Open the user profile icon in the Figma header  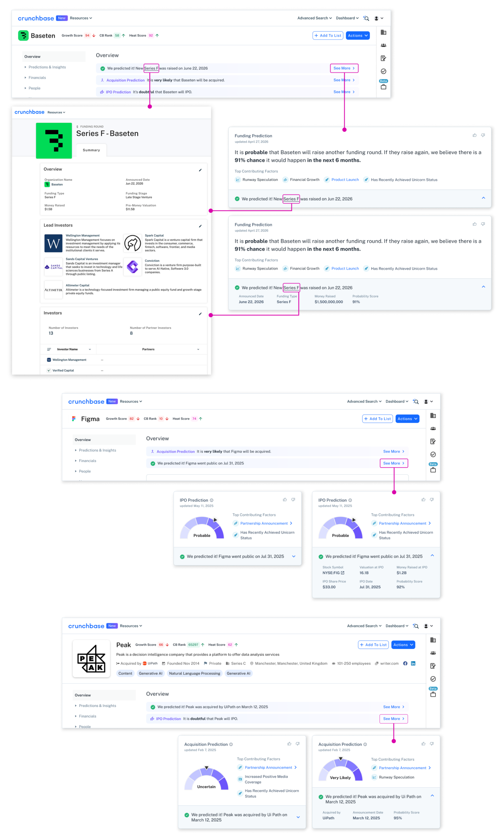click(426, 401)
